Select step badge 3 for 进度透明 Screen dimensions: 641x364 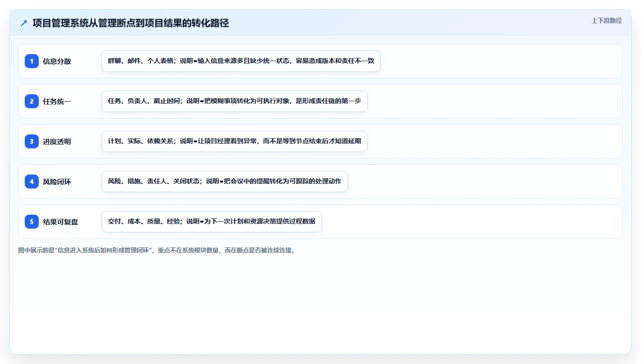click(32, 141)
